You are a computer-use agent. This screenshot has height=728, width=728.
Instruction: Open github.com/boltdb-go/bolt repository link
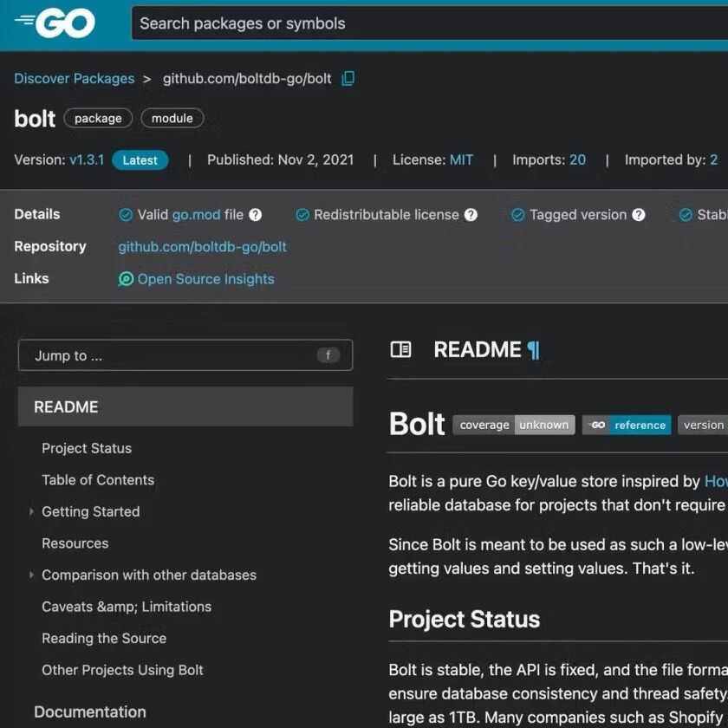pos(202,246)
